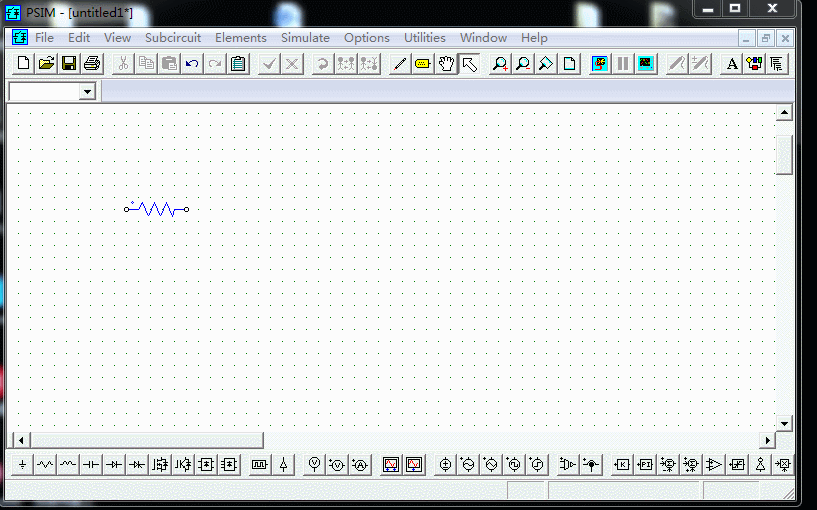The height and width of the screenshot is (510, 817).
Task: Open the Simview waveform viewer
Action: [646, 64]
